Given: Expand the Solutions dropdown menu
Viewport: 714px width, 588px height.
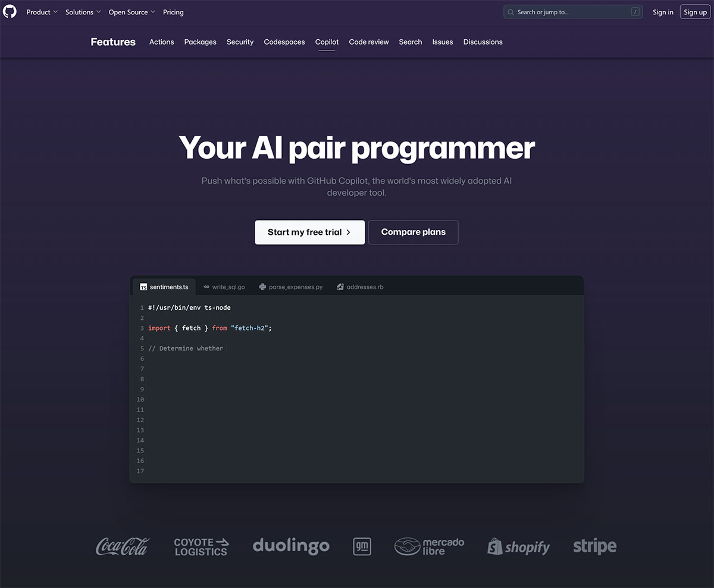Looking at the screenshot, I should click(83, 12).
